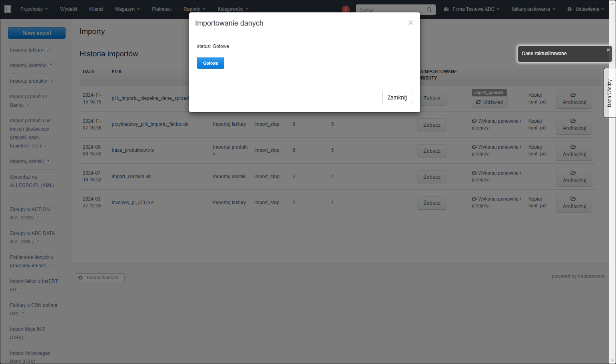Click help icon next to Zakupy w ACTION S.A.

38,218
